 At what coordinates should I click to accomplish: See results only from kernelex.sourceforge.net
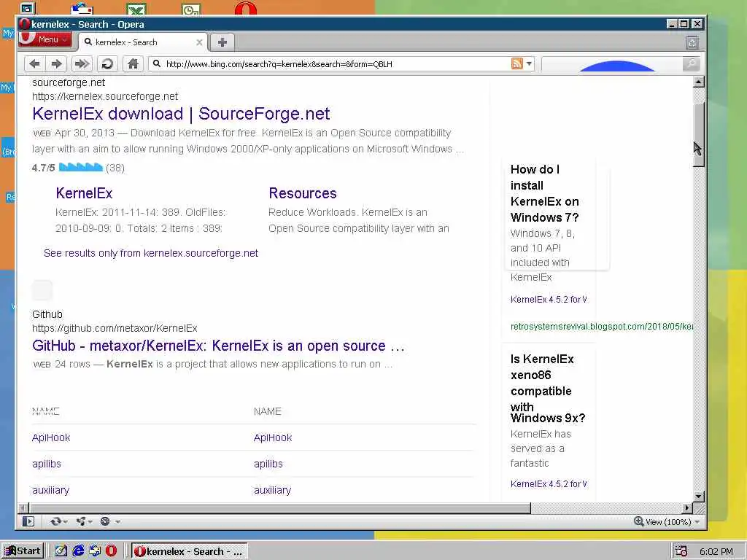click(x=151, y=253)
